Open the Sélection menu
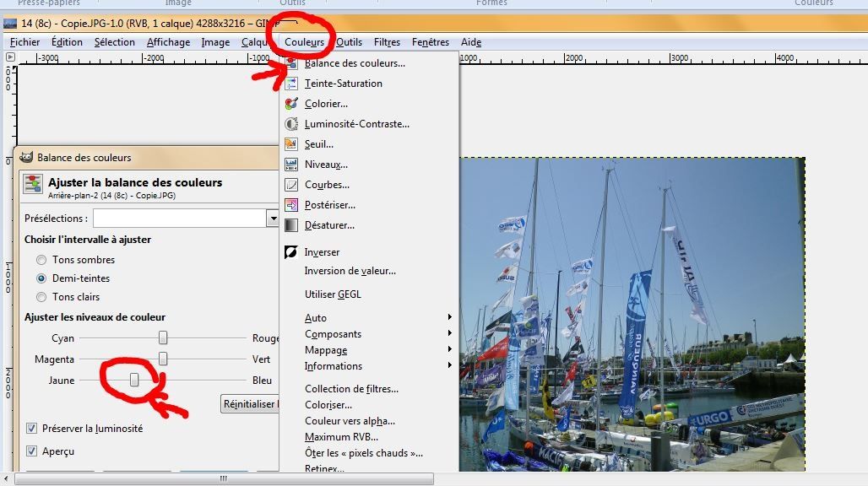 (115, 42)
